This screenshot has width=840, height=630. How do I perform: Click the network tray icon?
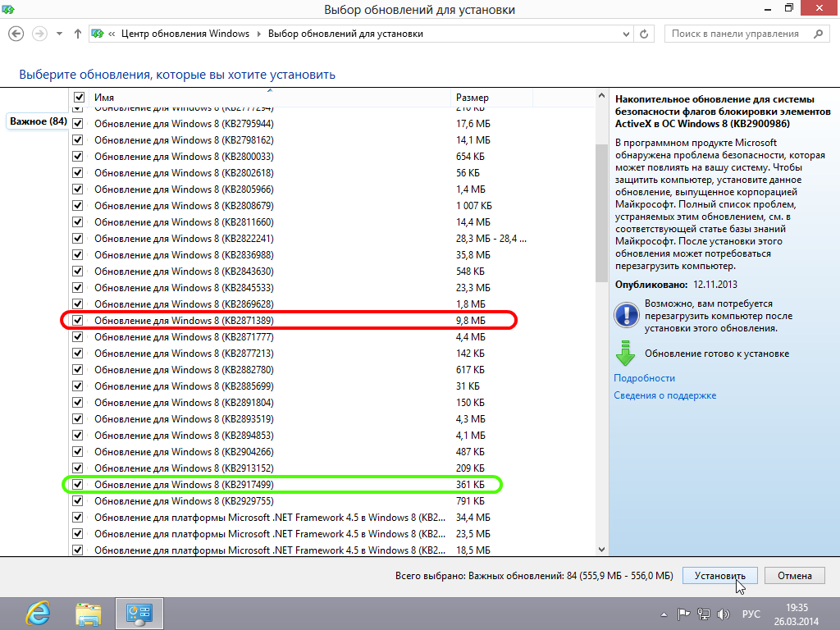(703, 614)
